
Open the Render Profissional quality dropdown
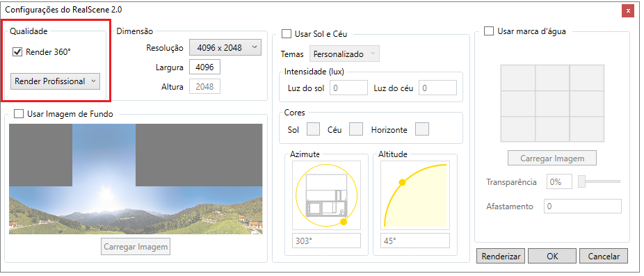pos(55,81)
